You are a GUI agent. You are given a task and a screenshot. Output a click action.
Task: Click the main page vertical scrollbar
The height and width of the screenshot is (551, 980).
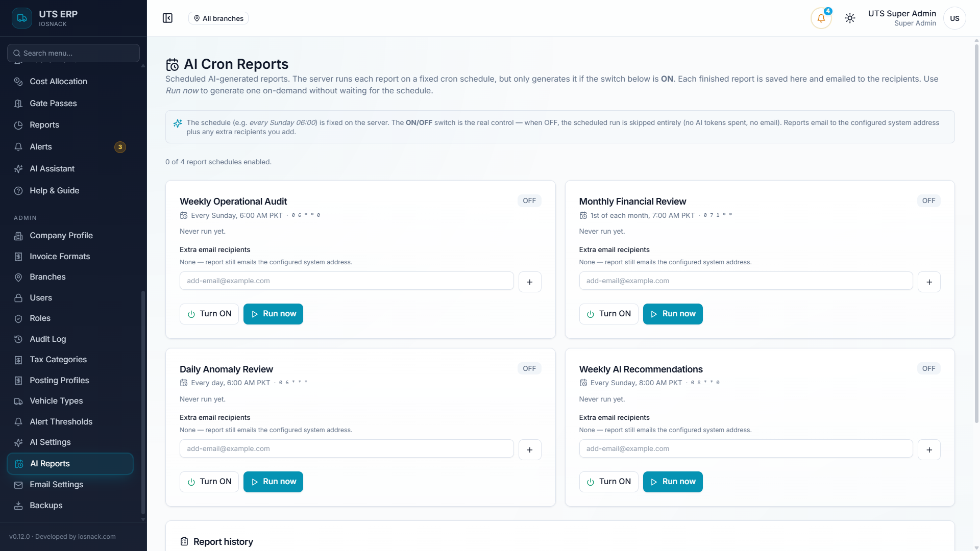point(976,234)
